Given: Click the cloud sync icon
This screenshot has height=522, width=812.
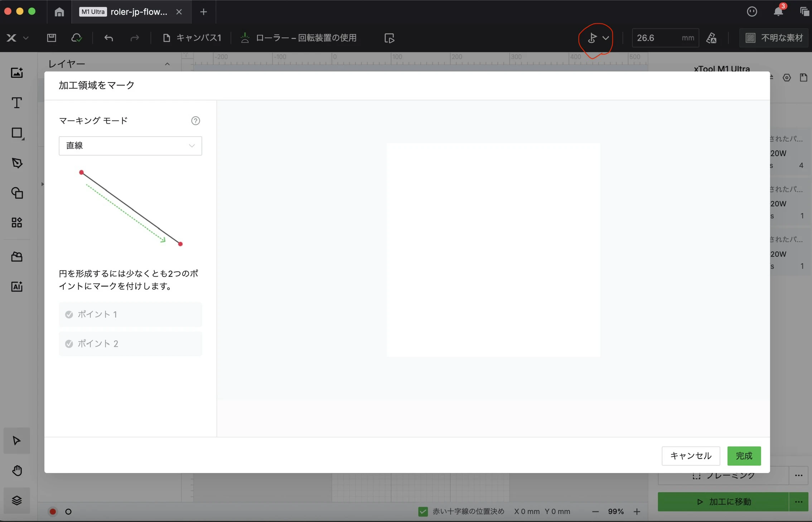Looking at the screenshot, I should coord(77,38).
